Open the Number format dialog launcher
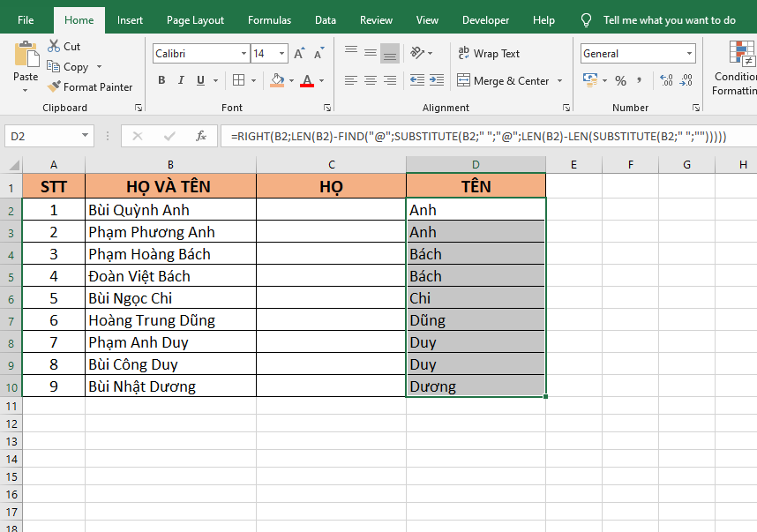The height and width of the screenshot is (532, 757). coord(696,108)
